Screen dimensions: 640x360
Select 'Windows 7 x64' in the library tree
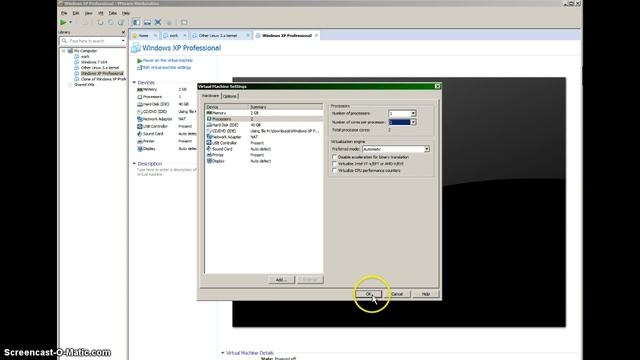[94, 62]
